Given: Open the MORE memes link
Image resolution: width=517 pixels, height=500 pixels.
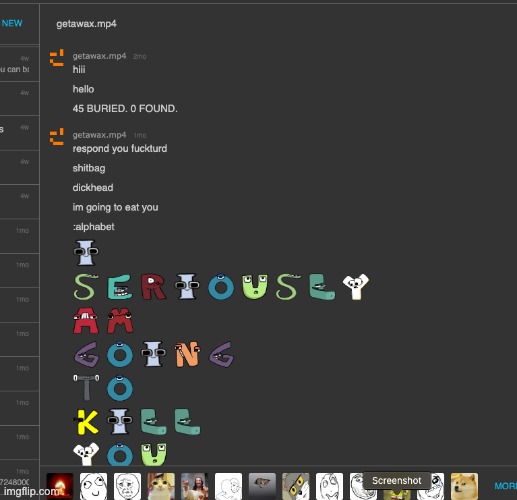Looking at the screenshot, I should tap(505, 486).
